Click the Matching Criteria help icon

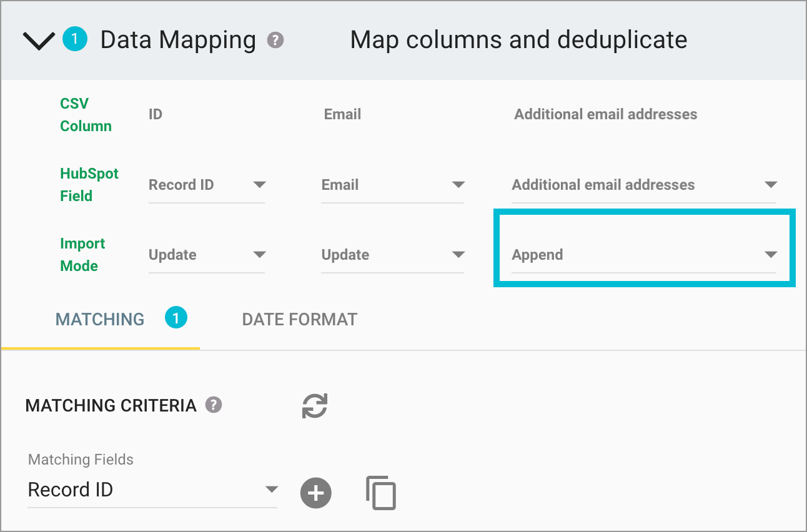[214, 405]
